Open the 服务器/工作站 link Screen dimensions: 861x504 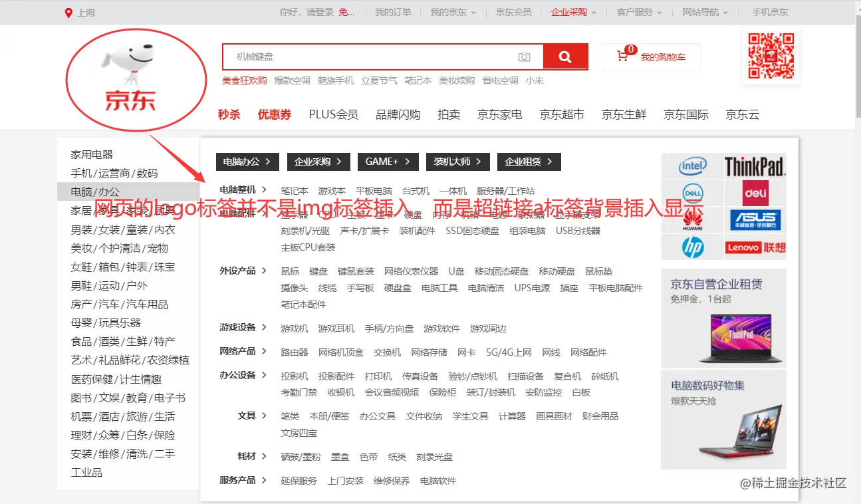click(x=505, y=191)
